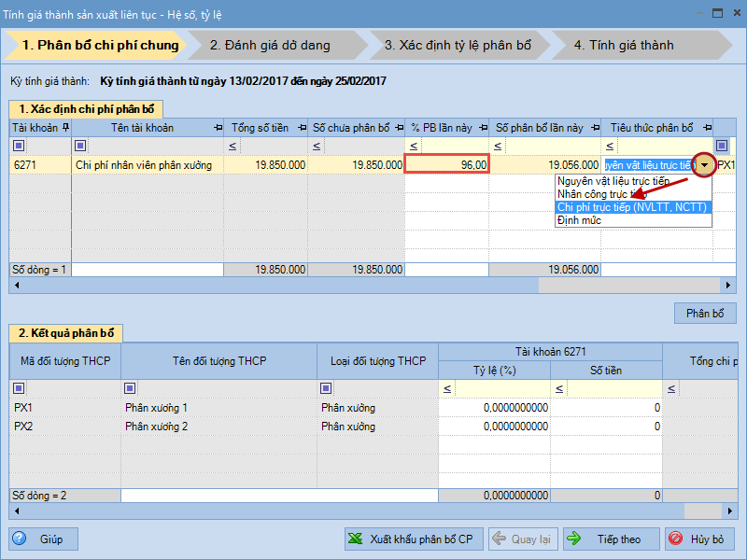Select Chi phí trực tiếp (NVLTT, NCTT) option
Viewport: 747px width, 560px height.
[632, 207]
